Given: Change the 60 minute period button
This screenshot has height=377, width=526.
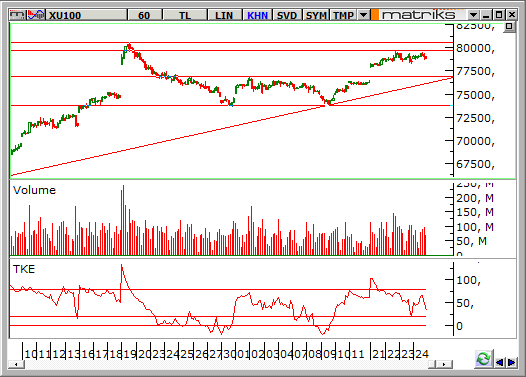Looking at the screenshot, I should (144, 15).
